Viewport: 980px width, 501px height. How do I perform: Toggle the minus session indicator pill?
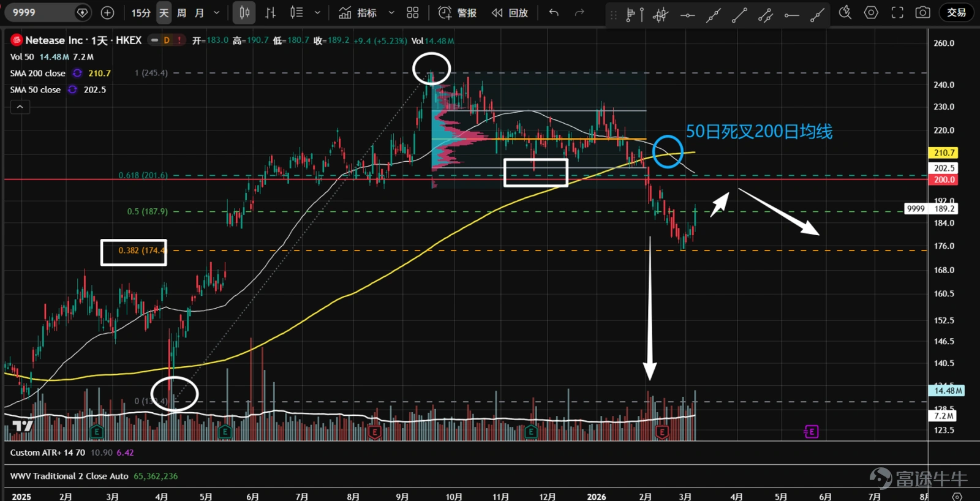point(155,40)
